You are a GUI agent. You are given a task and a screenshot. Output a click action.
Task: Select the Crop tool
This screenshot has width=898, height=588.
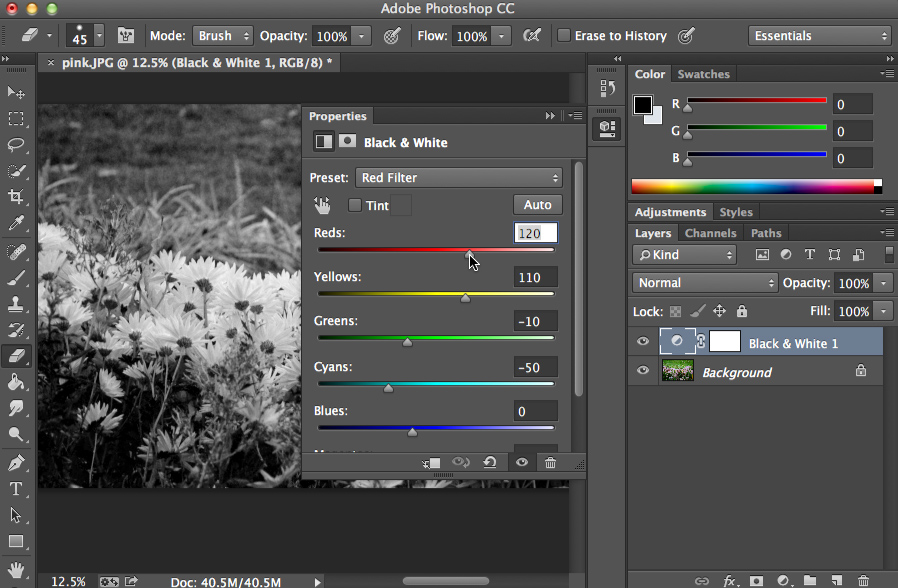coord(16,196)
